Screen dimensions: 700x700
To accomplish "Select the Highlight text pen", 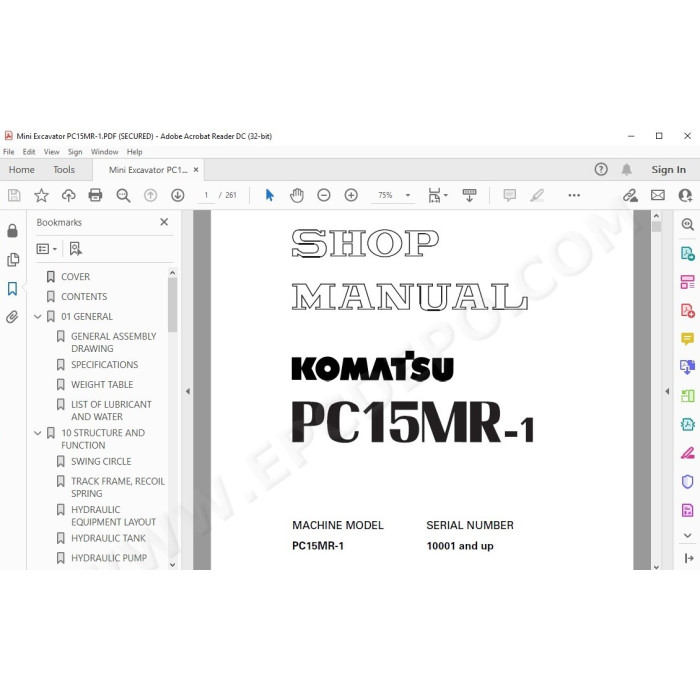I will pyautogui.click(x=537, y=195).
